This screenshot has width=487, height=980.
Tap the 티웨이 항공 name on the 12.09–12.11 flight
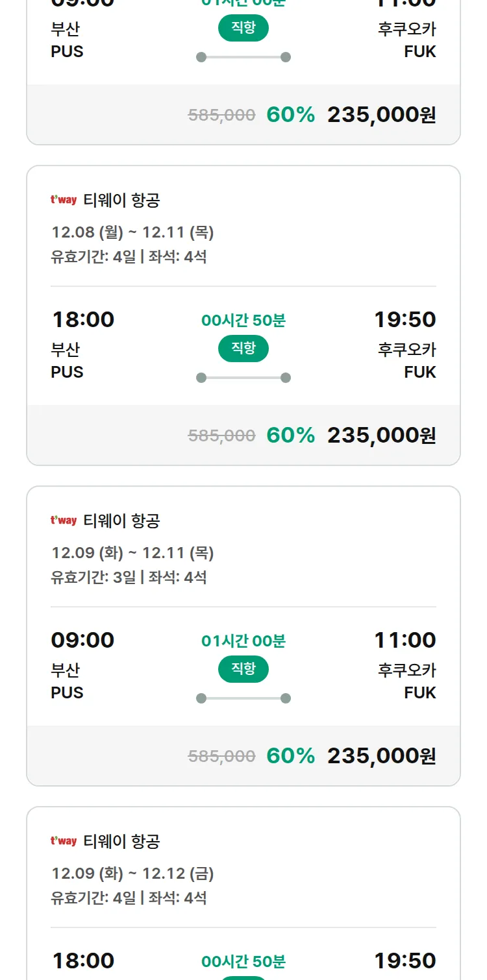tap(121, 521)
